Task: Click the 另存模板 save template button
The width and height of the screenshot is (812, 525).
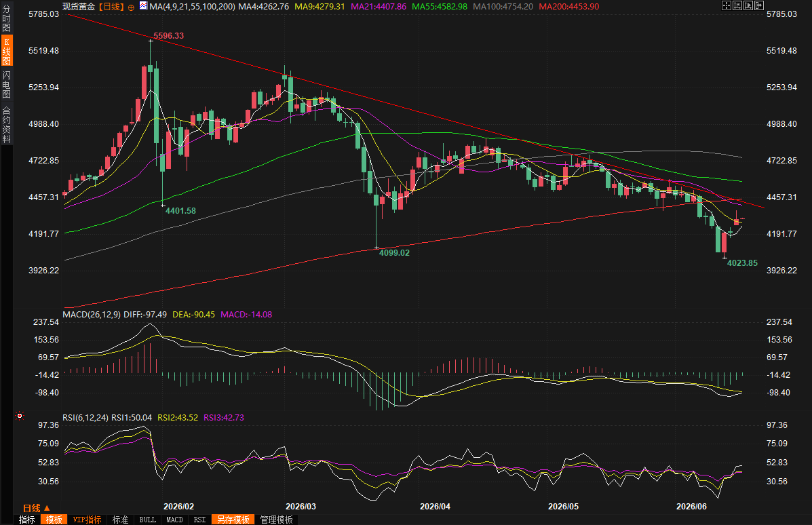Action: 233,520
